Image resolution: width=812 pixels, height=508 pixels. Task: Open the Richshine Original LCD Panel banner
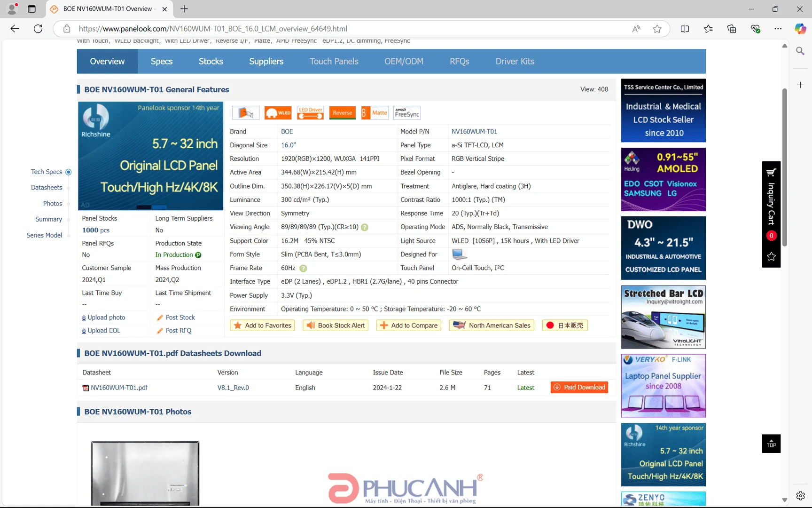[151, 156]
